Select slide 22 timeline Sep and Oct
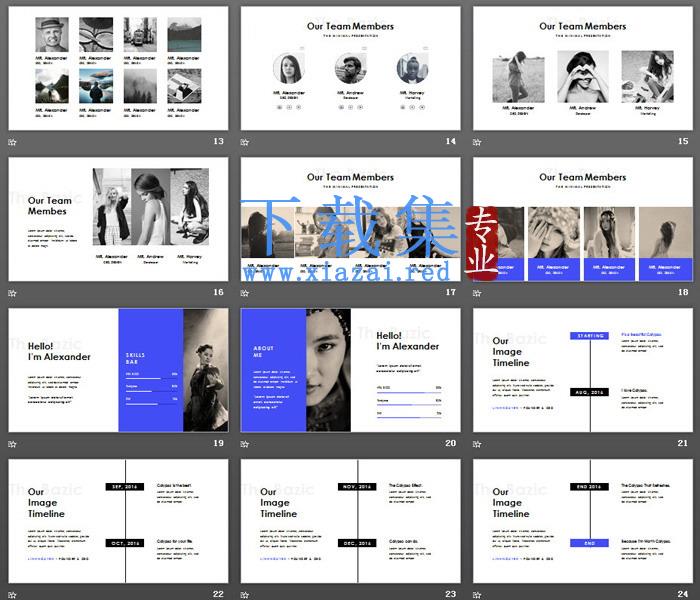This screenshot has height=600, width=700. coord(118,521)
